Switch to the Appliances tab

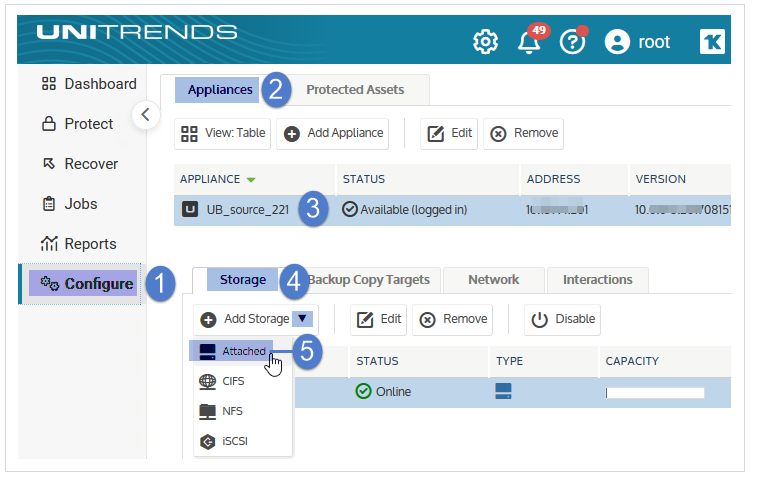tap(219, 90)
